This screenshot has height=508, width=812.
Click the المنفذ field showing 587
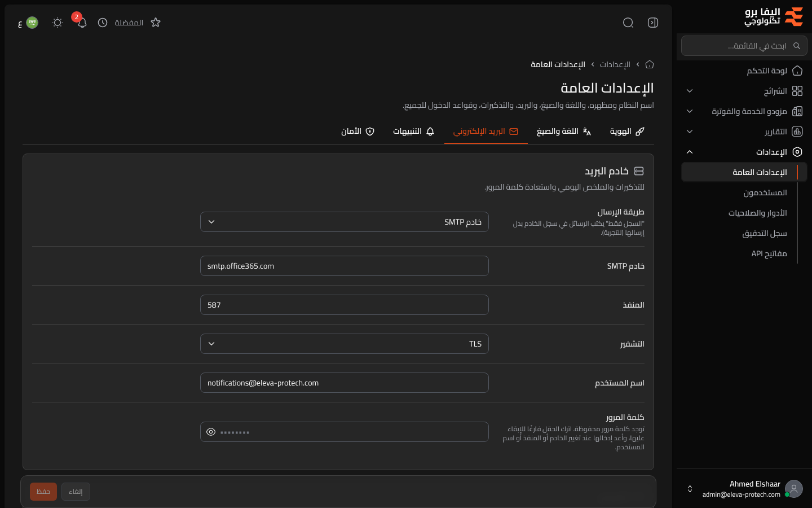345,305
